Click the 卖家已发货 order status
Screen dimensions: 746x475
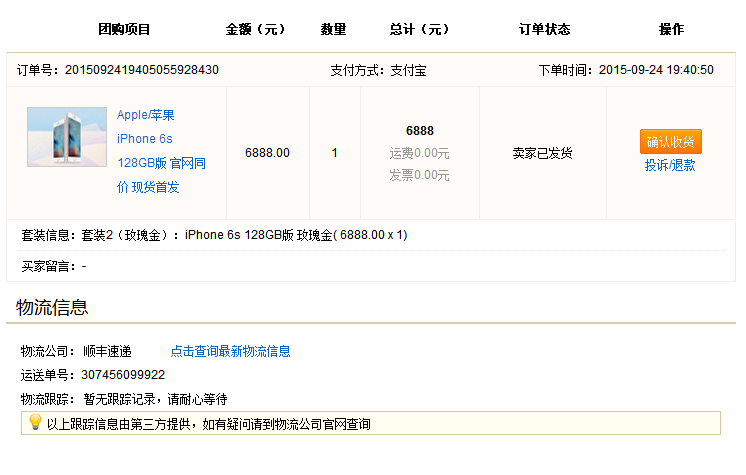(542, 153)
